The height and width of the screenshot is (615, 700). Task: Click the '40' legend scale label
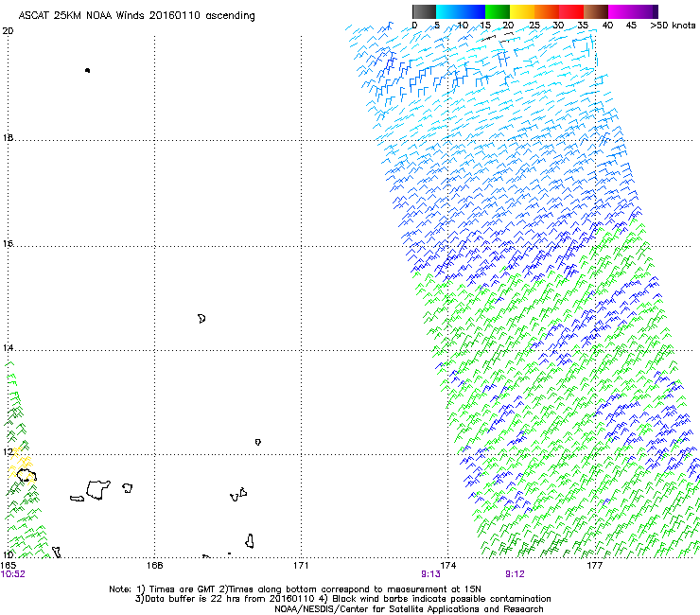[607, 26]
